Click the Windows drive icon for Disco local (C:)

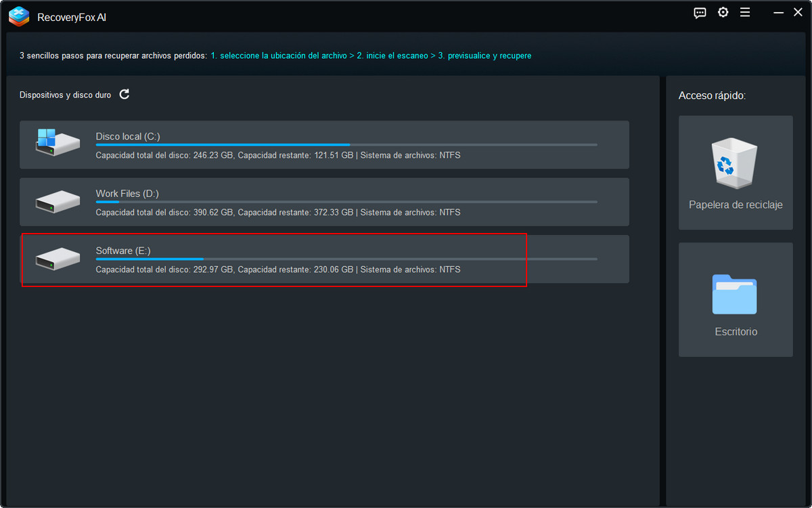tap(57, 143)
